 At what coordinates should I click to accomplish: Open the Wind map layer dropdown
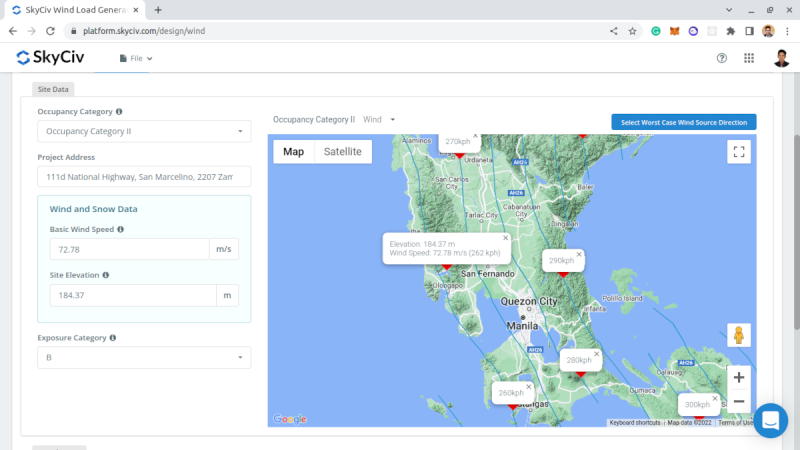click(379, 119)
